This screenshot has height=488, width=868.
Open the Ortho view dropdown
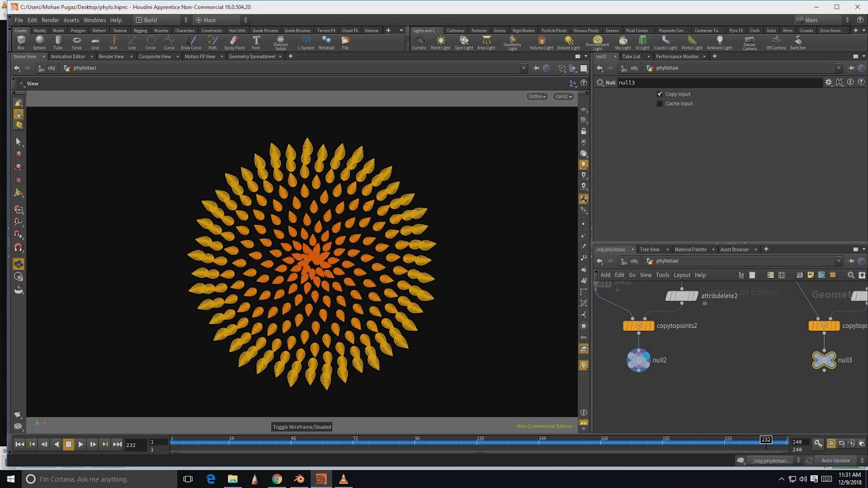[x=538, y=96]
